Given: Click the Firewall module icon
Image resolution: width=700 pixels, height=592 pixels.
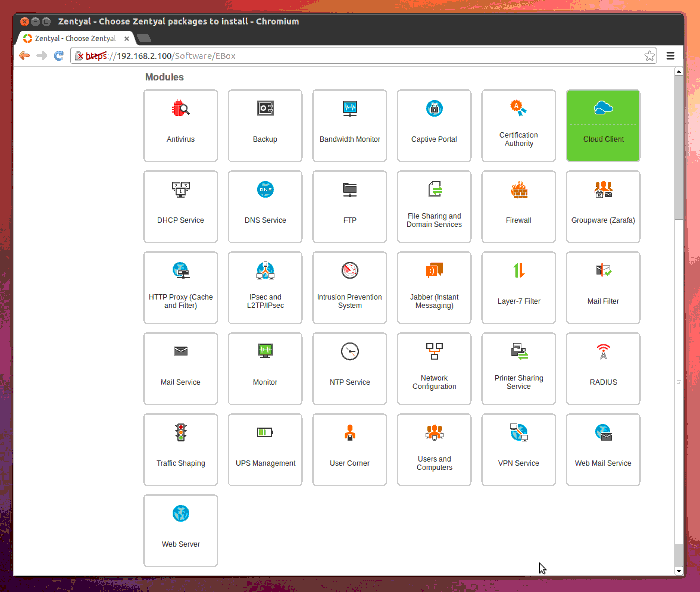Looking at the screenshot, I should [x=518, y=190].
